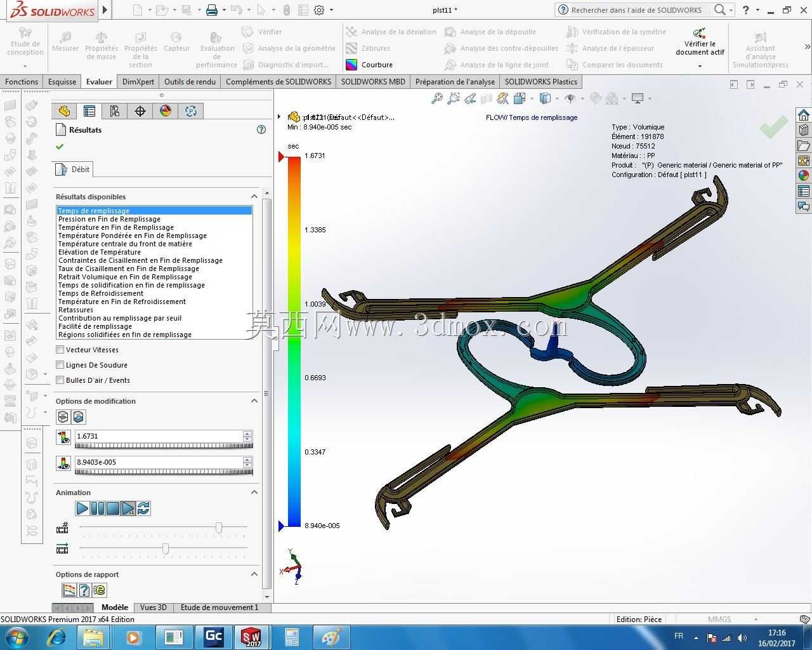Open the Etude de conception dropdown arrow
This screenshot has width=812, height=650.
25,66
